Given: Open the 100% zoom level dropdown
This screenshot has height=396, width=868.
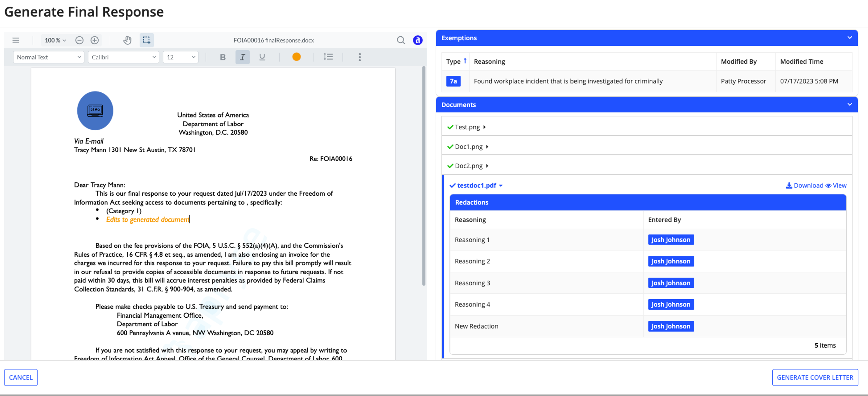Looking at the screenshot, I should (x=55, y=40).
